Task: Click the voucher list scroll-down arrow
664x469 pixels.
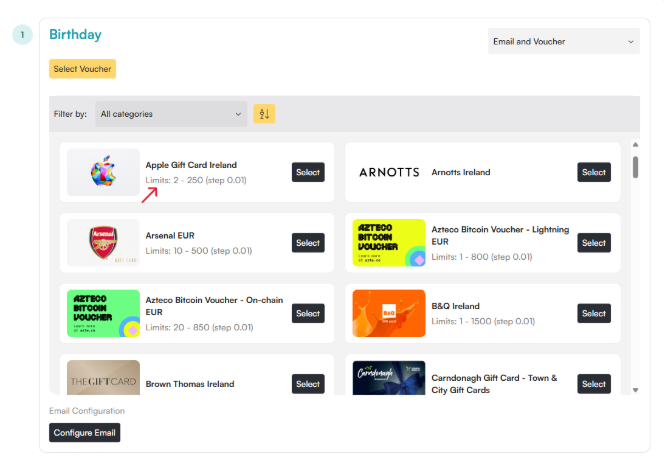Action: coord(635,390)
